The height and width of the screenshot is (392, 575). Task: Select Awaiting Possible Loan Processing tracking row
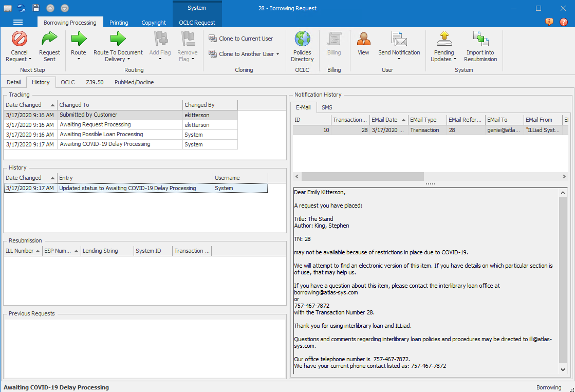point(101,135)
